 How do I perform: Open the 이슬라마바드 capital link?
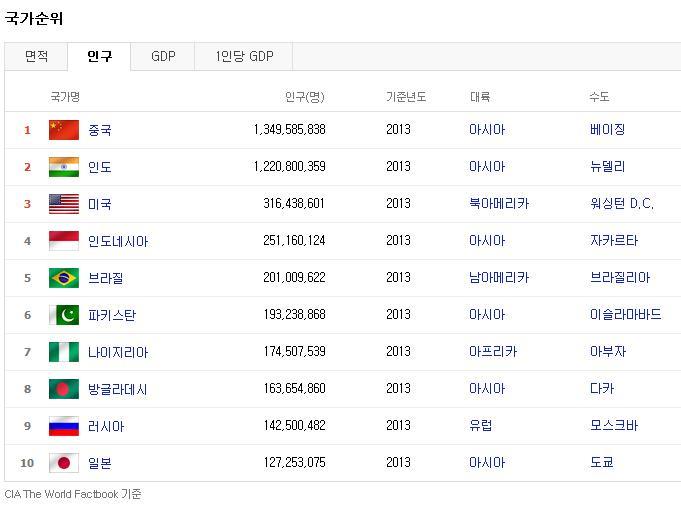click(625, 314)
